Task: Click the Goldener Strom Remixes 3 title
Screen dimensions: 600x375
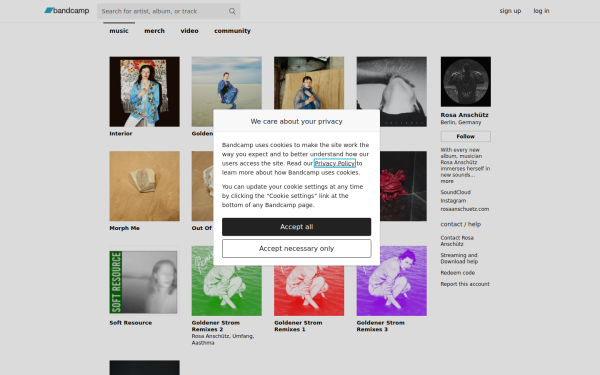Action: click(x=380, y=326)
